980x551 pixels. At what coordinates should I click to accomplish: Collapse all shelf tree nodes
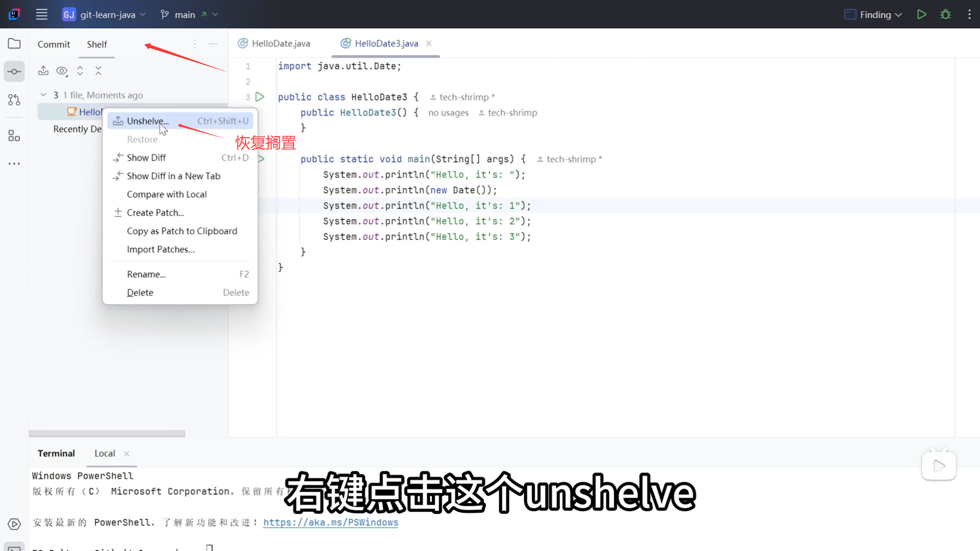coord(99,71)
